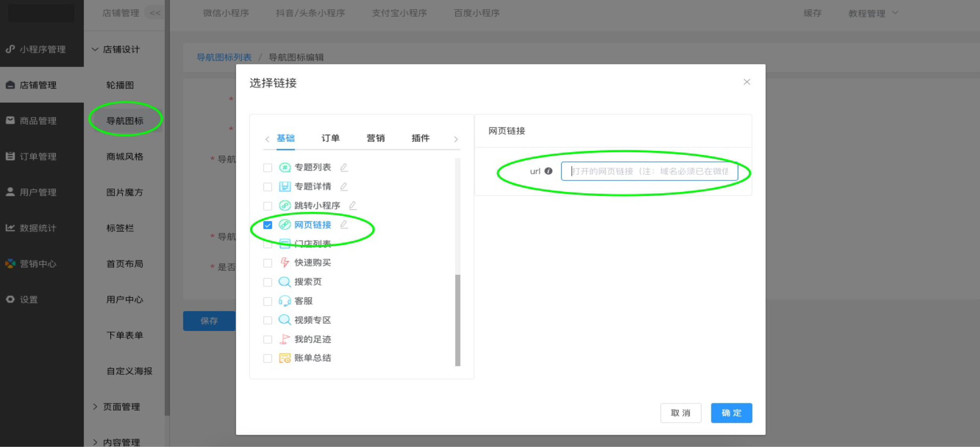This screenshot has width=980, height=447.
Task: Click edit pencil next to 专题详情
Action: [x=344, y=187]
